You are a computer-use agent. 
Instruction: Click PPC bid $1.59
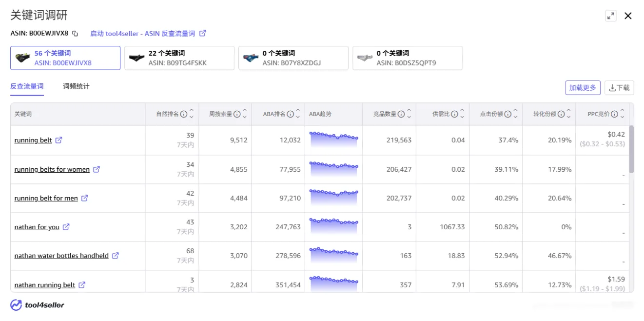click(x=616, y=280)
